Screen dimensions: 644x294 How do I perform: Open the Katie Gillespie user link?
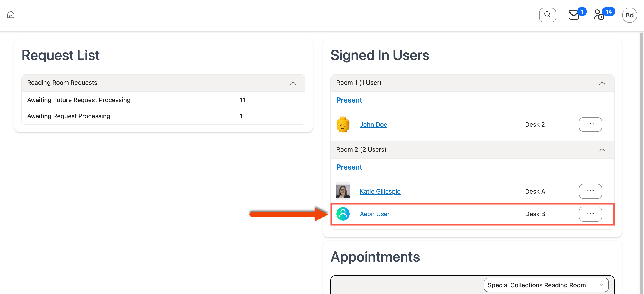380,191
